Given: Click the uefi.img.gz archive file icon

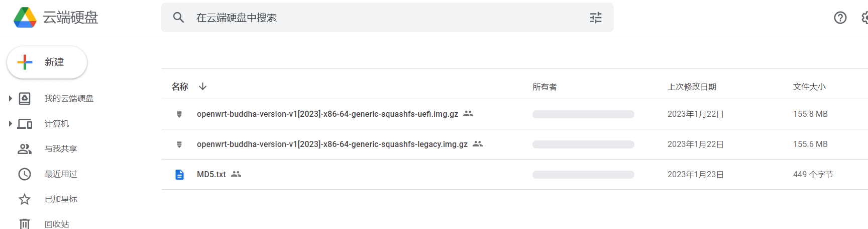Looking at the screenshot, I should pyautogui.click(x=179, y=114).
